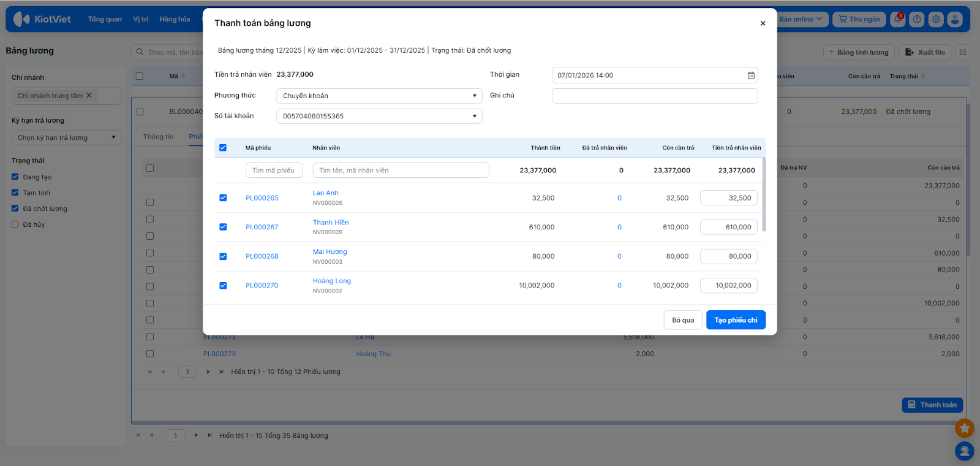Click the KiotViet logo
Image resolution: width=980 pixels, height=466 pixels.
click(42, 19)
